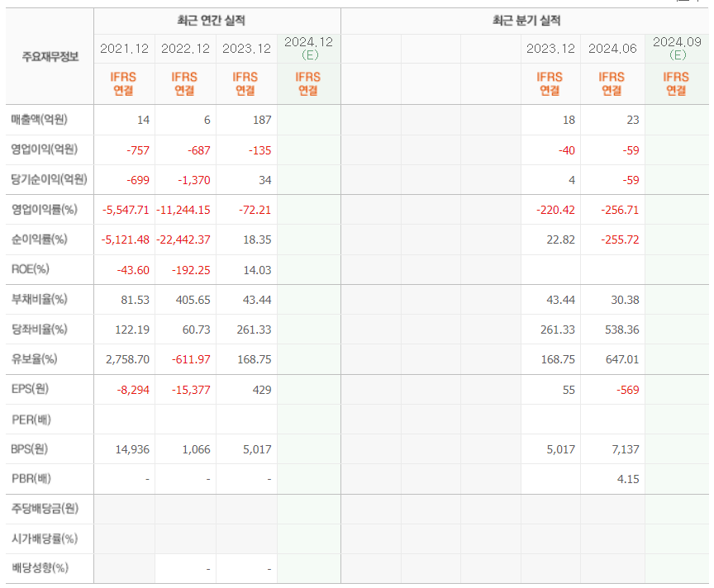This screenshot has height=588, width=714.
Task: Click the 7,137 BPS value
Action: coord(626,449)
